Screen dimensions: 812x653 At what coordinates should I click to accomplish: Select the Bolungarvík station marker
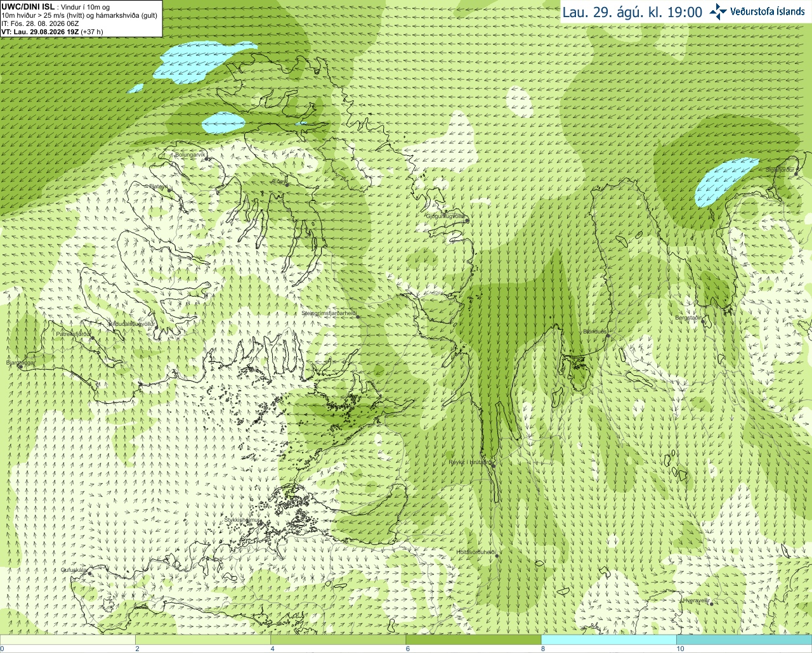pos(206,160)
